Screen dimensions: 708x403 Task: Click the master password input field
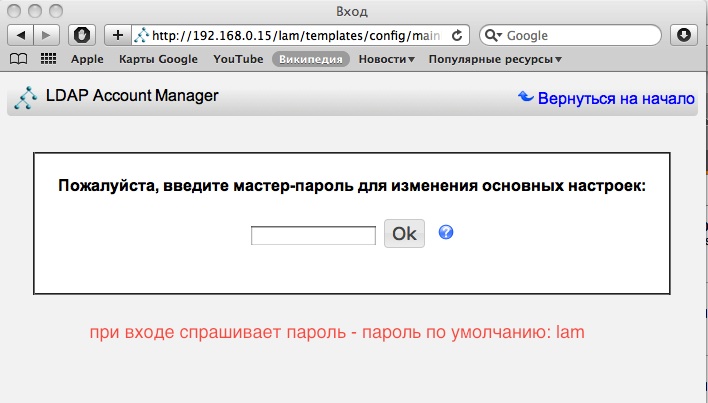[x=313, y=235]
